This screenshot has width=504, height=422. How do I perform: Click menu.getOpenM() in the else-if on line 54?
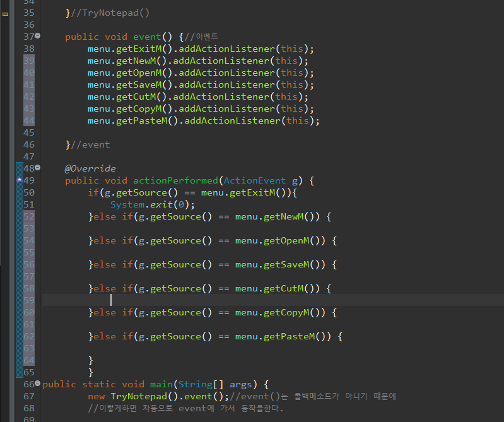pyautogui.click(x=280, y=241)
